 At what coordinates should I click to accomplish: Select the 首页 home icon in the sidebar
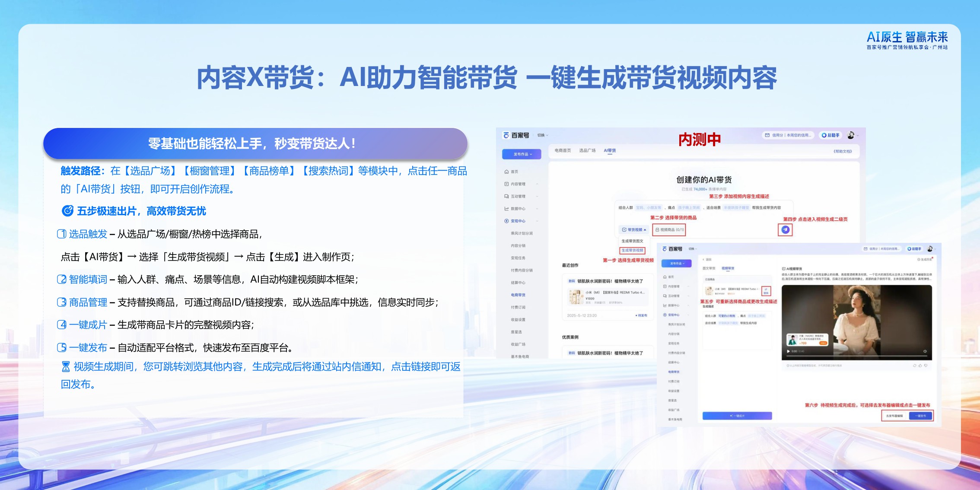(x=506, y=172)
